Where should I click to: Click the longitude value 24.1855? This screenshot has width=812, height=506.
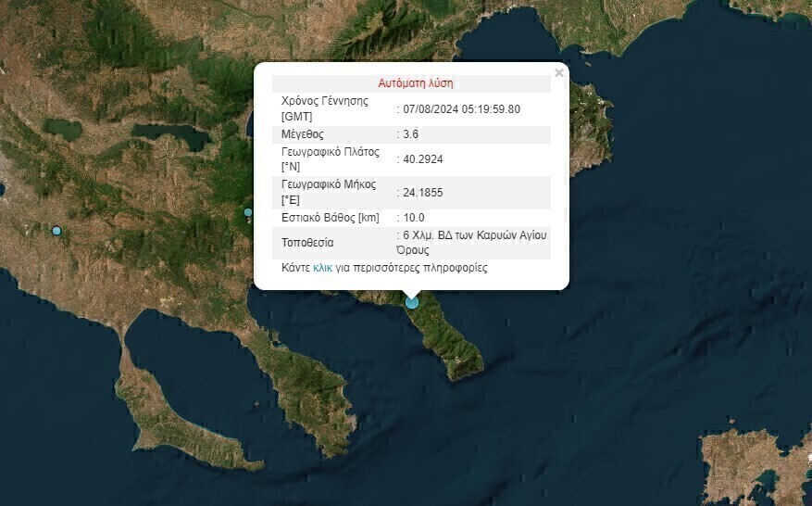[422, 193]
